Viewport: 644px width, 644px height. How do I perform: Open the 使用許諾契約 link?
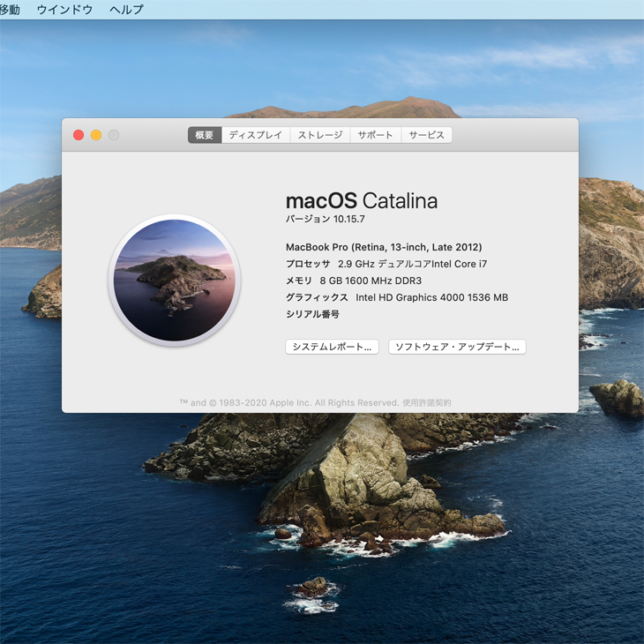pos(427,403)
